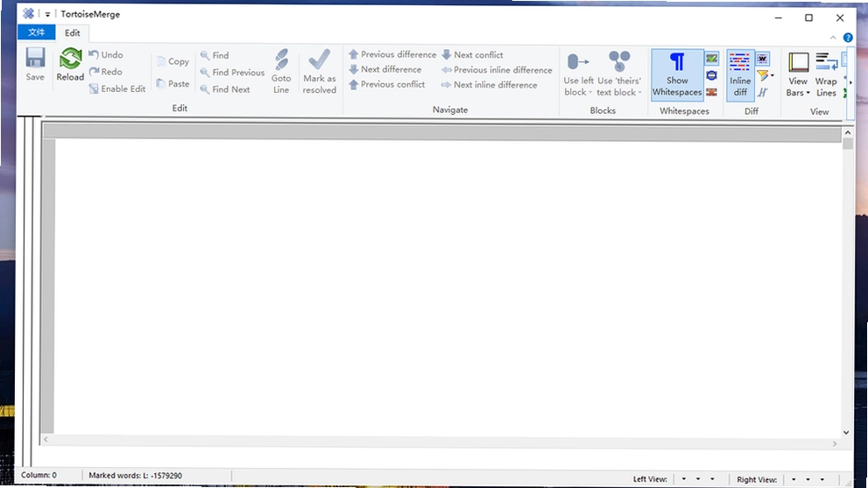Screen dimensions: 868x488
Task: Open the 文件 file menu tab
Action: pos(37,32)
